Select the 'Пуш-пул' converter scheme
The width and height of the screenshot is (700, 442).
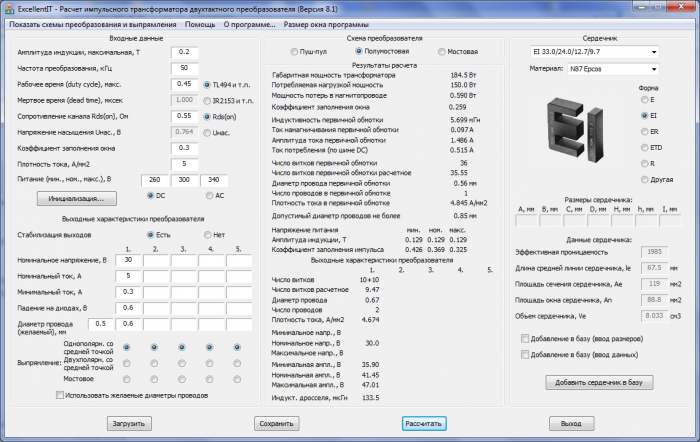tap(295, 51)
